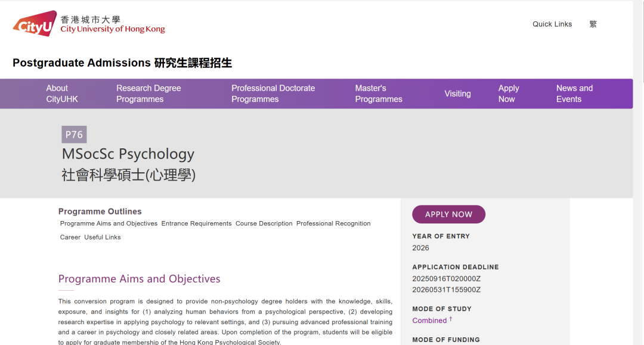This screenshot has height=345, width=644.
Task: Open Research Degree Programmes menu
Action: (148, 94)
